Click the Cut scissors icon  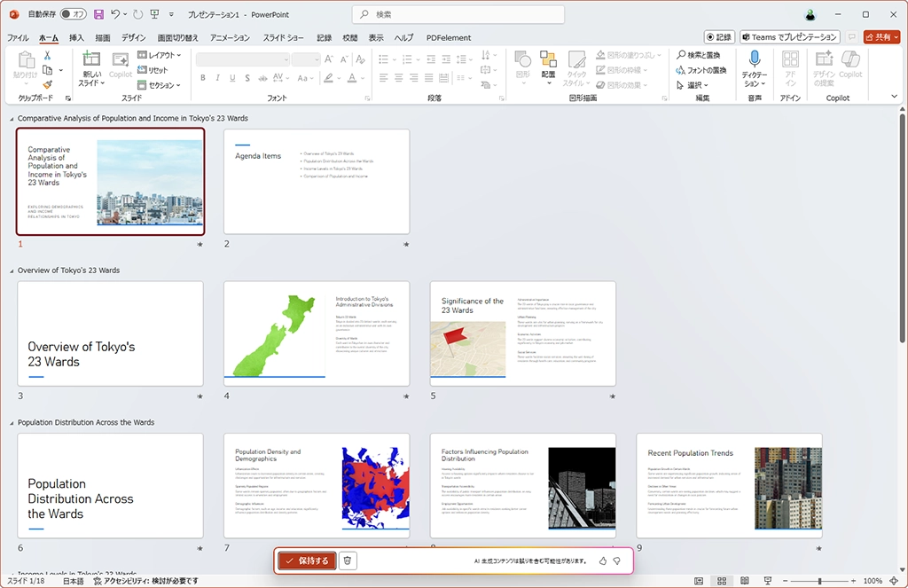coord(48,56)
